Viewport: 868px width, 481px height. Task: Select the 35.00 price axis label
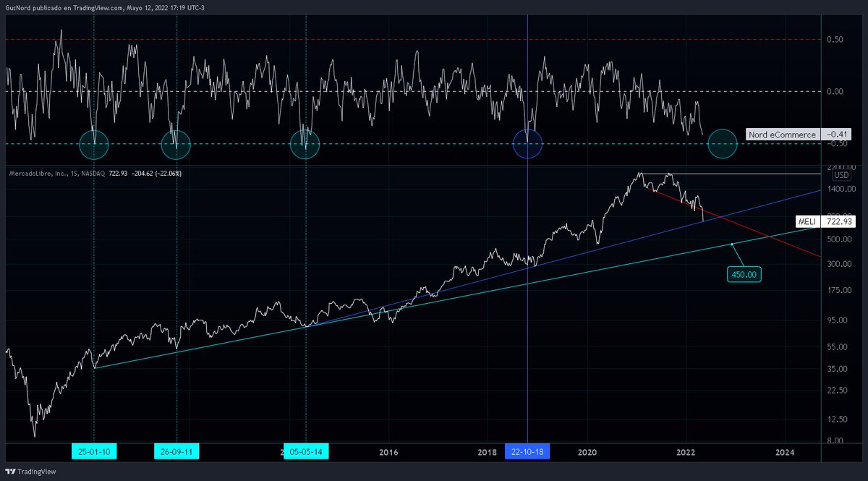tap(837, 368)
